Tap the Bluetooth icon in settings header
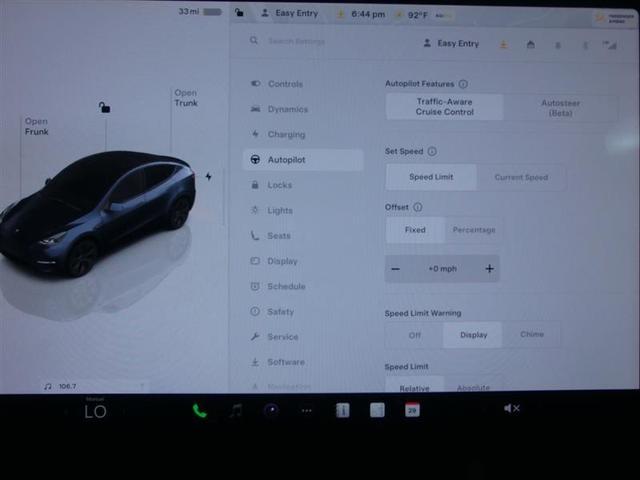This screenshot has height=480, width=640. [585, 45]
